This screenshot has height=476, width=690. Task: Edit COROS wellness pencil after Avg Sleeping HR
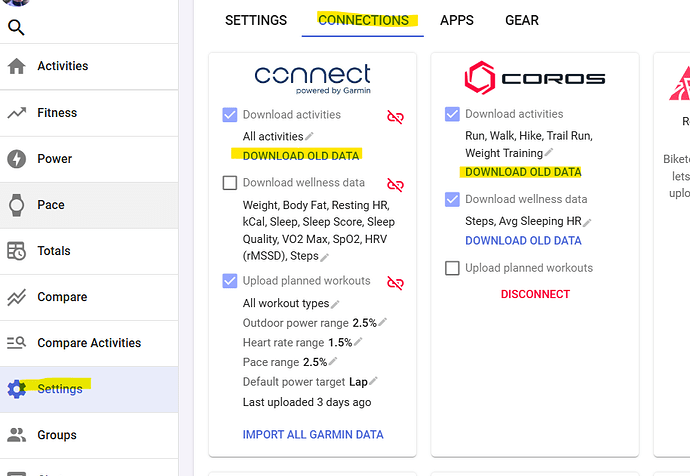click(x=587, y=223)
